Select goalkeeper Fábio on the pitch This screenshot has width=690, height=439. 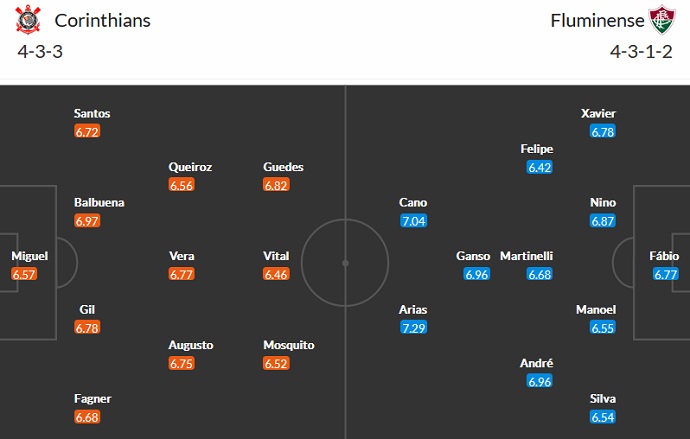(x=665, y=256)
